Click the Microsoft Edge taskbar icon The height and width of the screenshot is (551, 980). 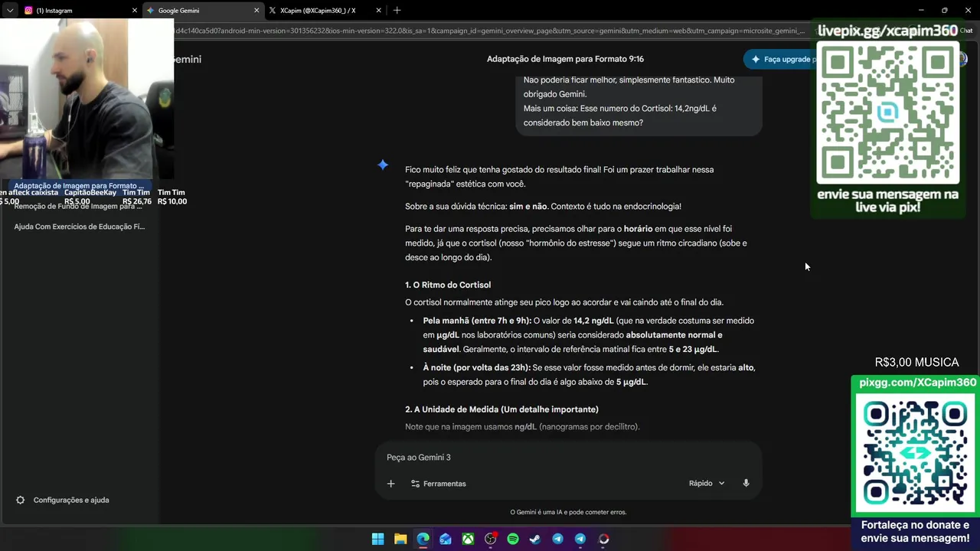point(423,539)
